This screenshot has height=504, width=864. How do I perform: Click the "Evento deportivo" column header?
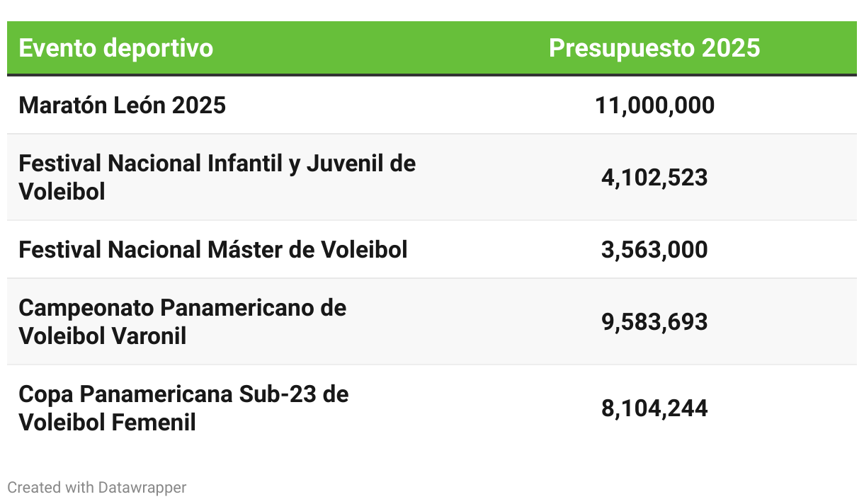(115, 48)
